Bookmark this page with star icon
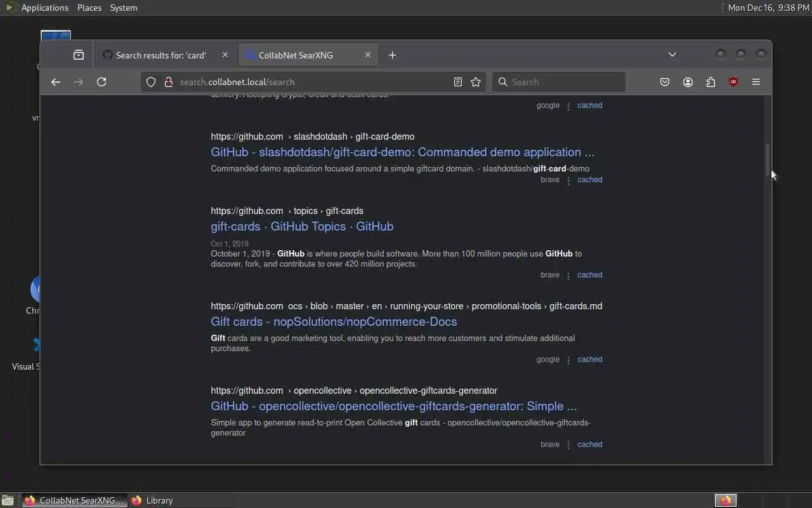 click(x=476, y=82)
